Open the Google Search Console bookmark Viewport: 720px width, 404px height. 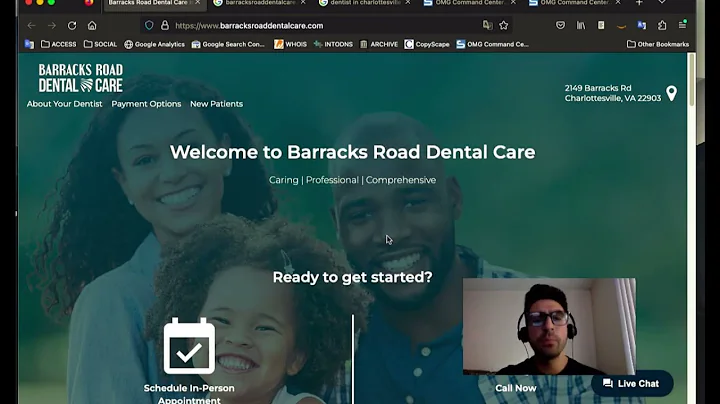pos(228,44)
